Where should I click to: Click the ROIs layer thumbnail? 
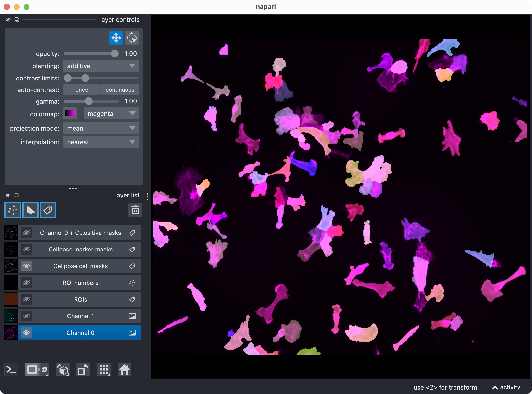(x=11, y=299)
